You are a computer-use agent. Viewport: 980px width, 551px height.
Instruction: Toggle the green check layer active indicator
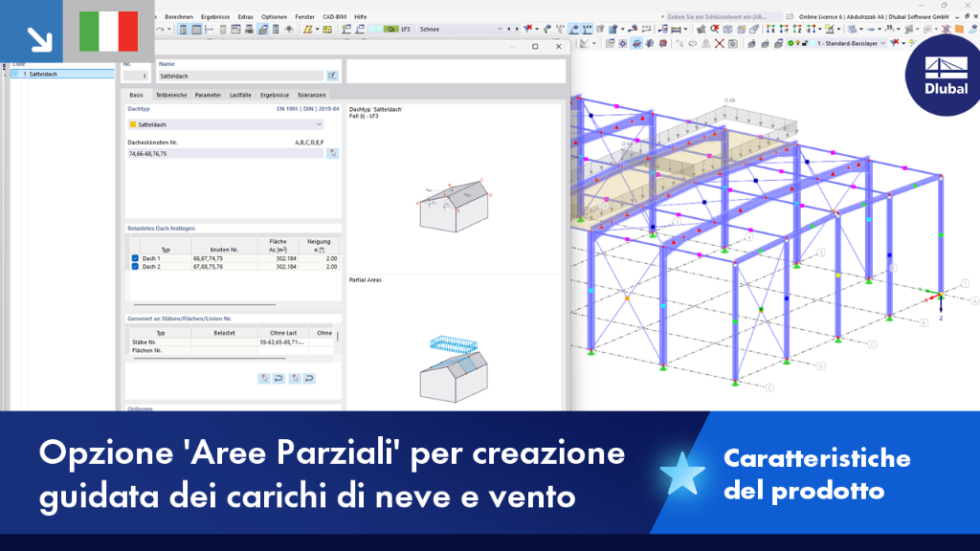click(x=791, y=43)
